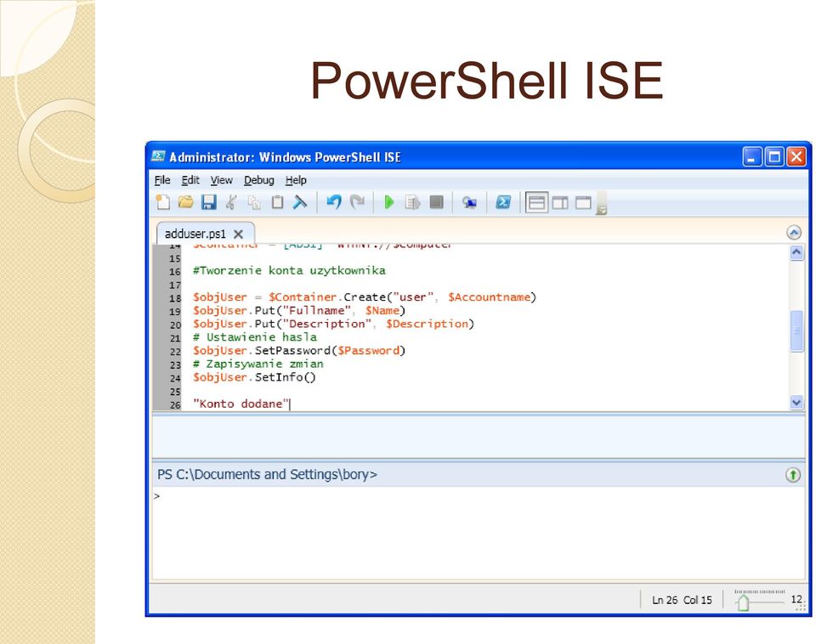
Task: Create a new script with the New icon
Action: (163, 202)
